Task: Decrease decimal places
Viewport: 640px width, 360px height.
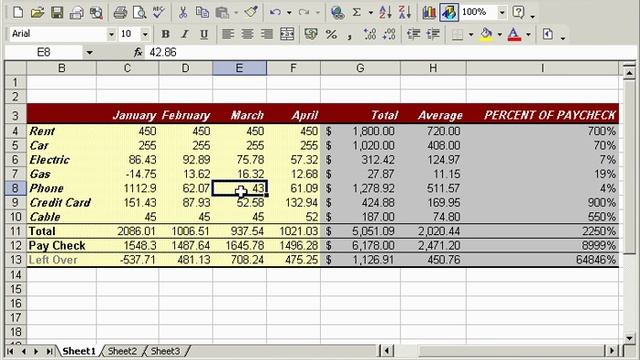Action: click(389, 34)
